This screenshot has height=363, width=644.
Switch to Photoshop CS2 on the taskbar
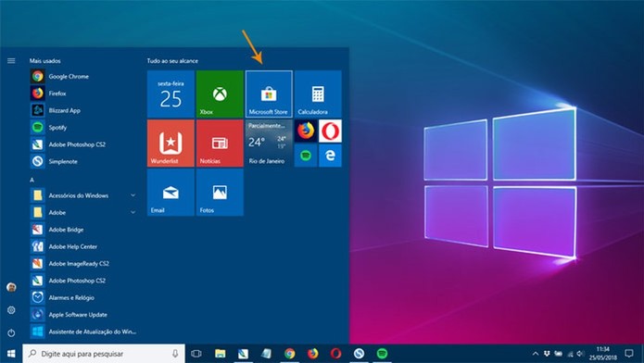point(243,354)
